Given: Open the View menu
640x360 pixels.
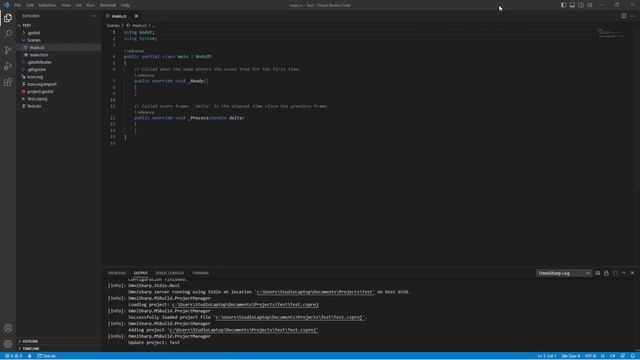Looking at the screenshot, I should [66, 5].
